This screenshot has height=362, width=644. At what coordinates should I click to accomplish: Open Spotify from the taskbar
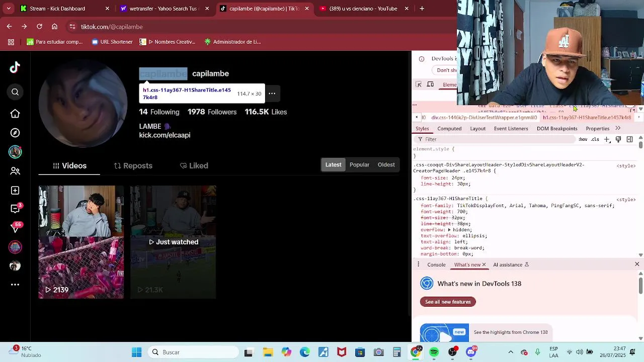tap(434, 352)
